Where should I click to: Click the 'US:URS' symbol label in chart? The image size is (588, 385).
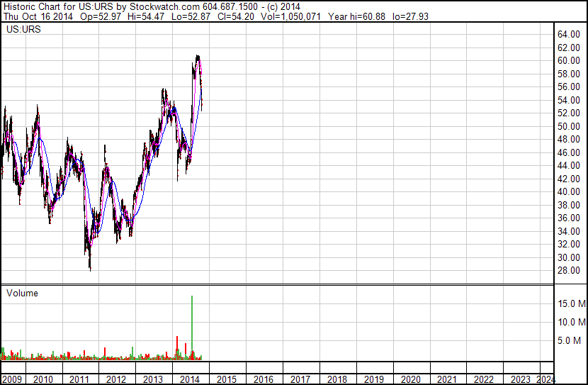pos(23,29)
